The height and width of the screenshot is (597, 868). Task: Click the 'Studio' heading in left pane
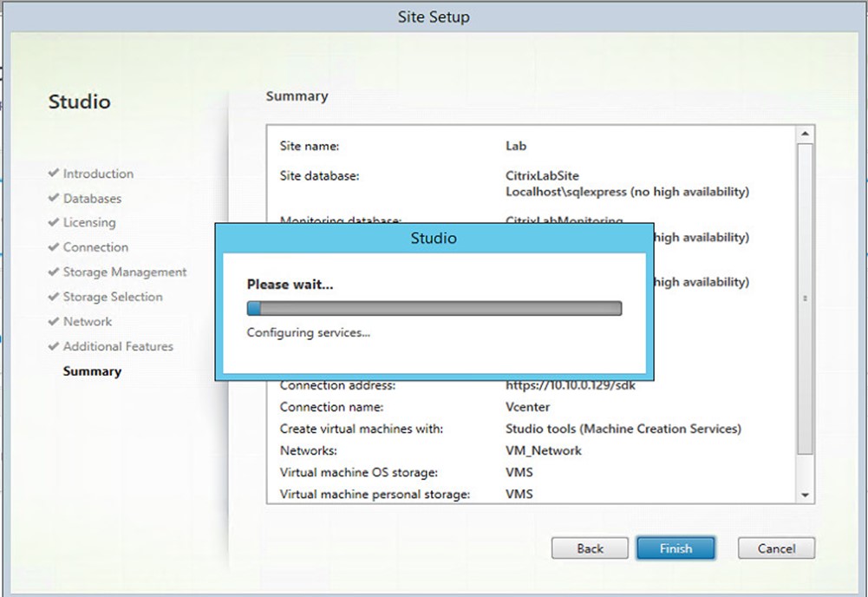79,102
